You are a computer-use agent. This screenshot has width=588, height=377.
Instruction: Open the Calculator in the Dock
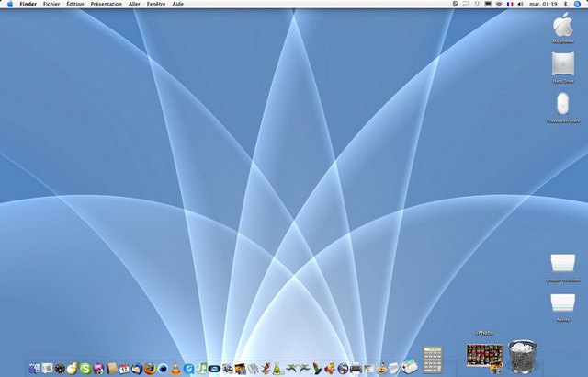(433, 360)
